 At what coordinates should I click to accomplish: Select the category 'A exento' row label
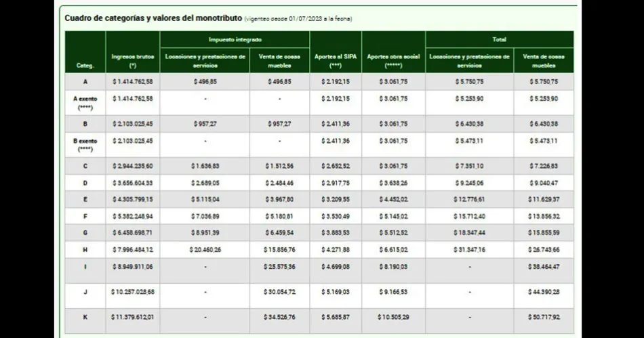point(85,102)
